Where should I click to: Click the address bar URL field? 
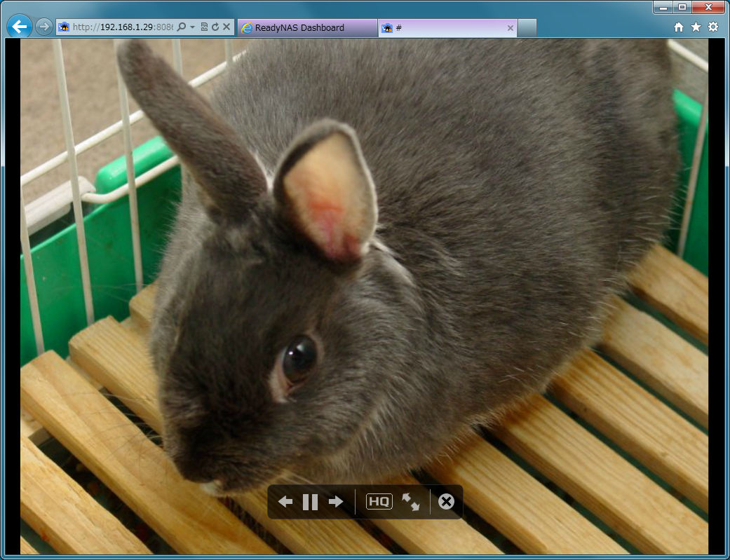(x=119, y=27)
